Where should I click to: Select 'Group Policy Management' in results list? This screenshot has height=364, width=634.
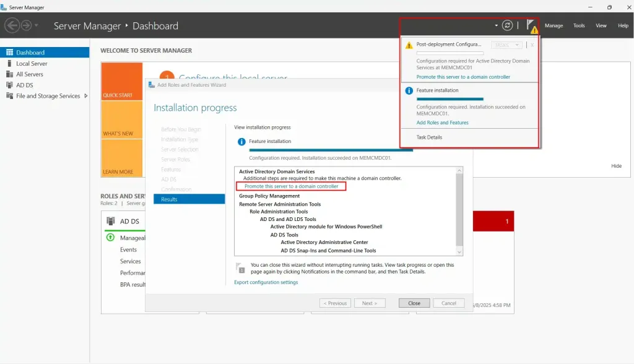click(269, 196)
